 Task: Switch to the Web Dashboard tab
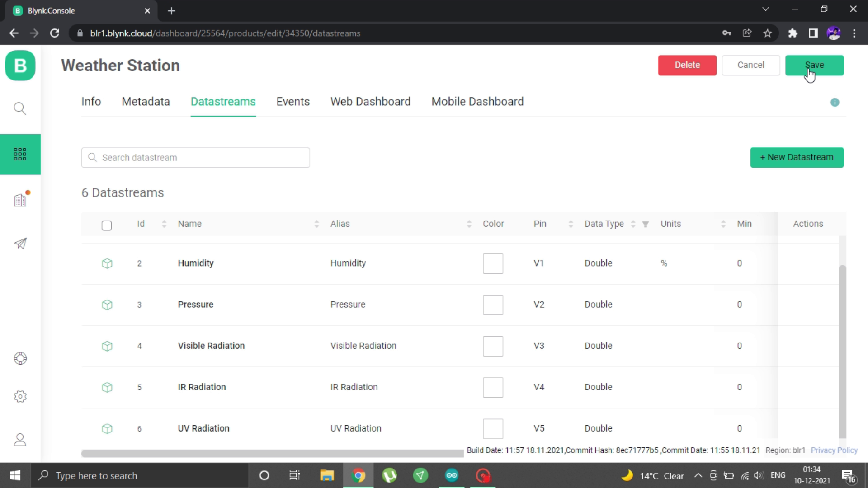[370, 102]
